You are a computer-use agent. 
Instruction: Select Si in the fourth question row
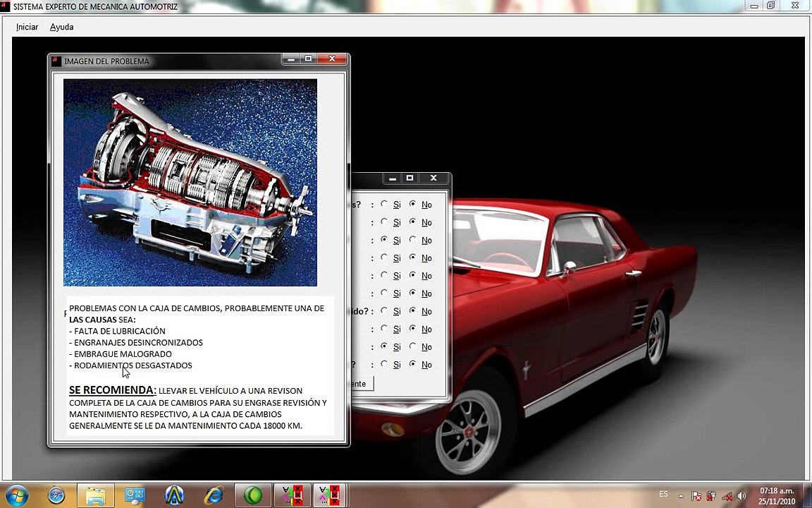(x=384, y=258)
